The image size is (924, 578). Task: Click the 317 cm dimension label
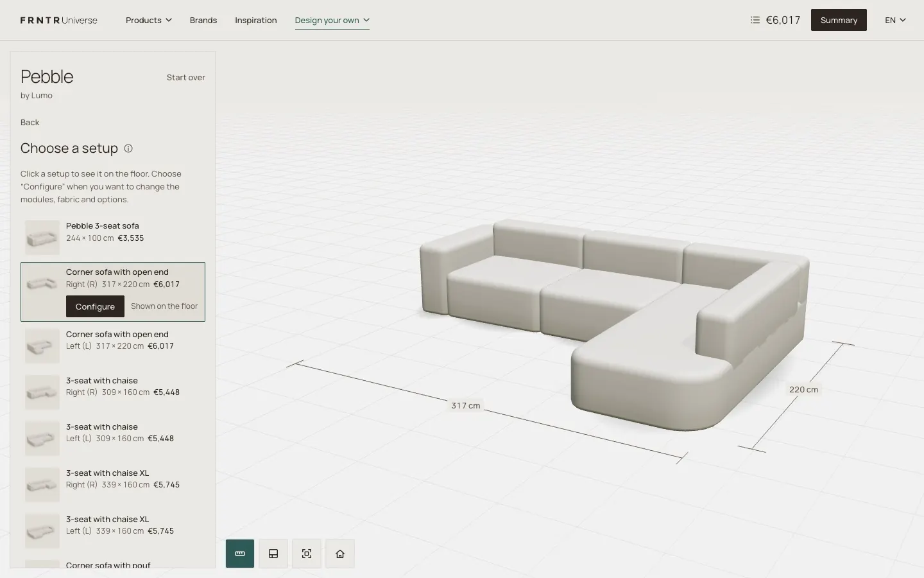tap(466, 406)
